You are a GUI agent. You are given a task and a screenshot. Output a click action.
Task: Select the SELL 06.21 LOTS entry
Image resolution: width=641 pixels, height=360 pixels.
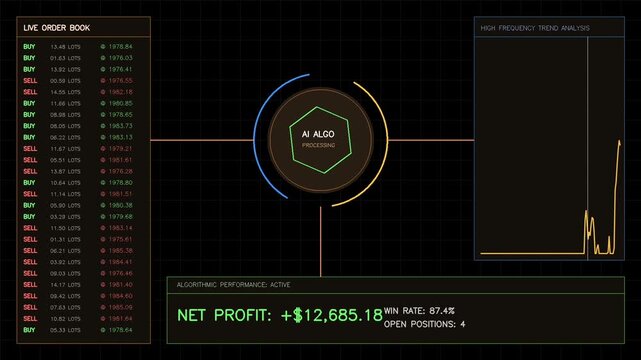(78, 250)
